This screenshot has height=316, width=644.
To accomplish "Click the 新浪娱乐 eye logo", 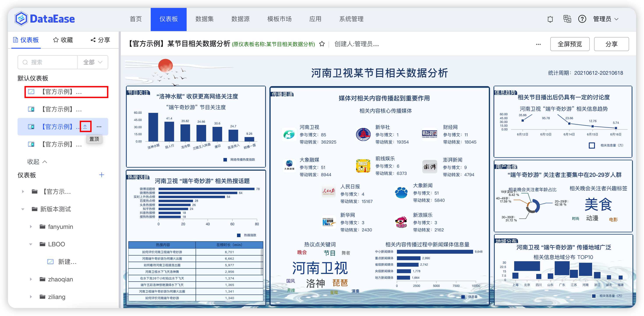I will [401, 222].
